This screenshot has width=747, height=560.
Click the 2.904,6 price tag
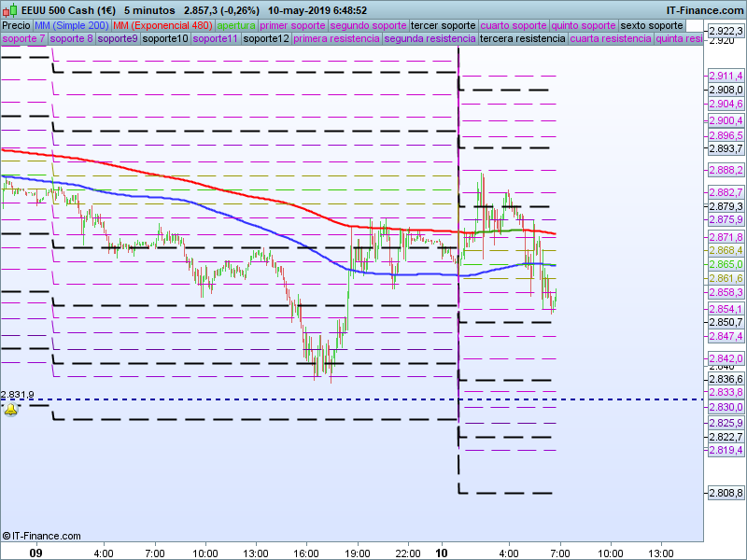pyautogui.click(x=726, y=104)
